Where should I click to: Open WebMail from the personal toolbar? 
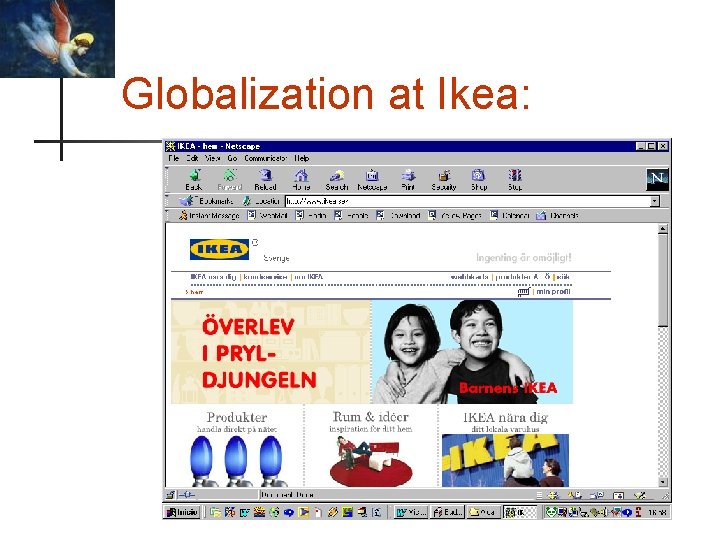point(268,215)
